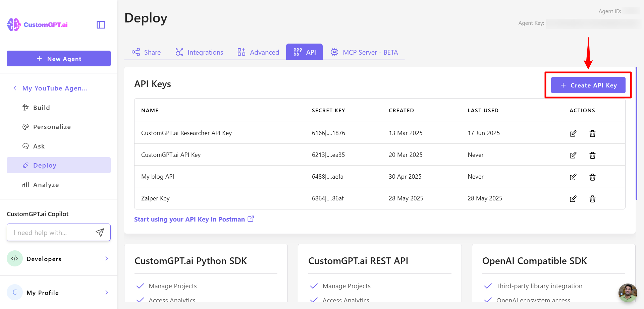
Task: Select secret key 6166|....1876
Action: pyautogui.click(x=328, y=133)
